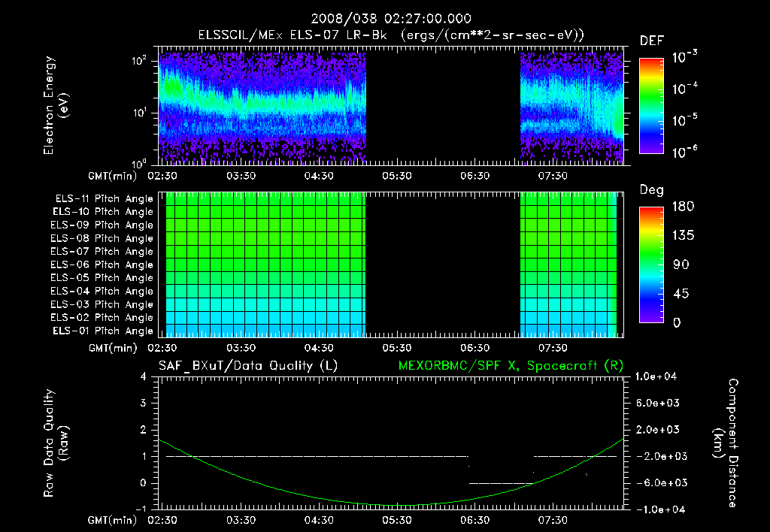The image size is (770, 532).
Task: Click the 180 tick on the Deg scale
Action: coord(683,207)
